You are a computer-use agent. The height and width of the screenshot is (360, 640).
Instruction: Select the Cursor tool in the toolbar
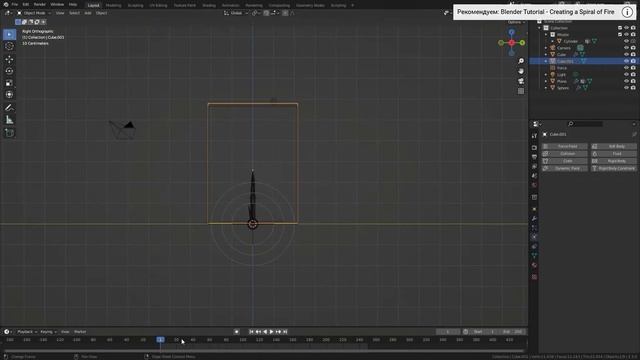pos(9,46)
